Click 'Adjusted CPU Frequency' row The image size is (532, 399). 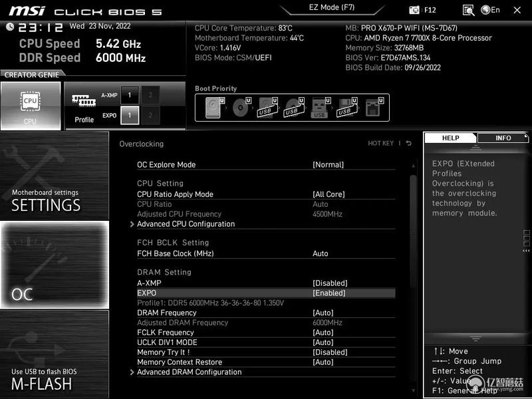coord(266,213)
